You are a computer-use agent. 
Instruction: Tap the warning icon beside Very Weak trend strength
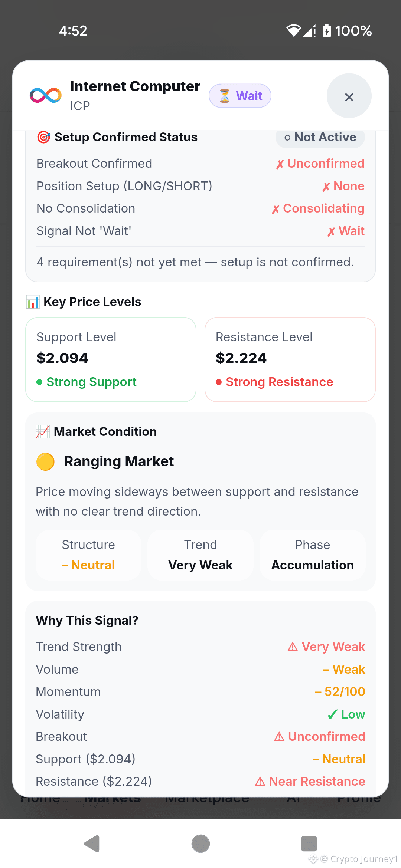(x=293, y=647)
